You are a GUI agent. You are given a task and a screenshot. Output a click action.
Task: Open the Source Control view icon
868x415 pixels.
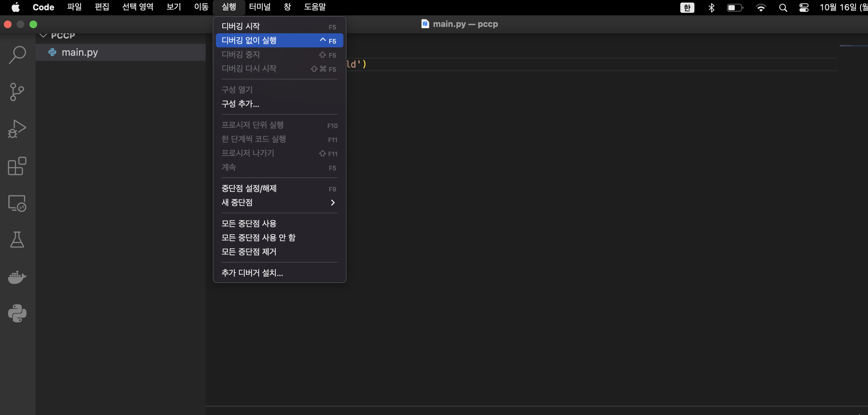point(17,92)
